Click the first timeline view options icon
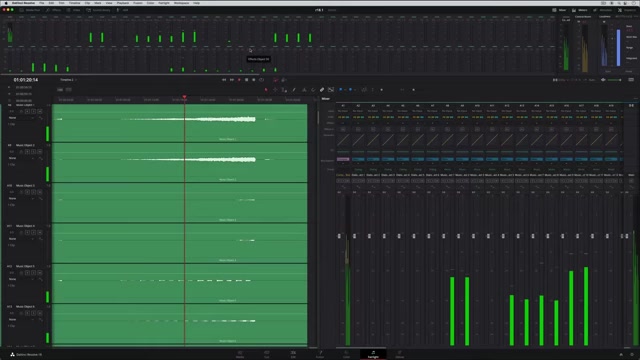Screen dimensions: 640x360 coord(60,89)
